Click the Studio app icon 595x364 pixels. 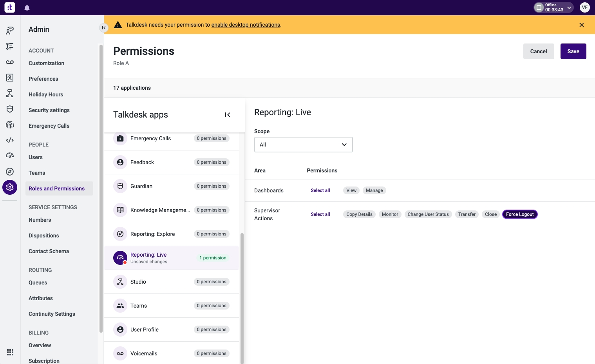[x=120, y=282]
